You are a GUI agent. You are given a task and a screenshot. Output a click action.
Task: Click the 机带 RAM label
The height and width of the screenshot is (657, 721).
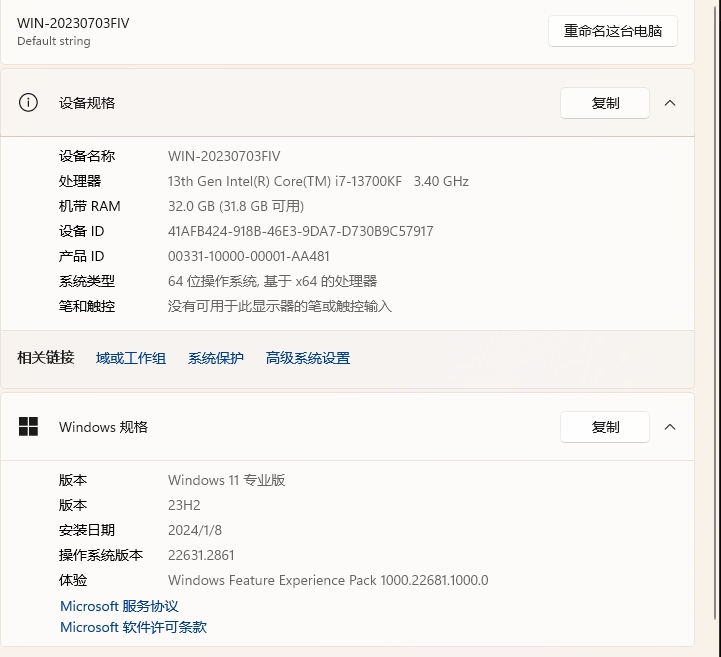pyautogui.click(x=90, y=206)
